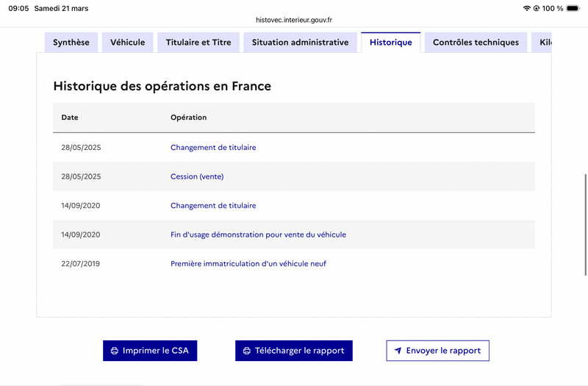
Task: Click Fin d'usage démonstration pour vente entry
Action: 258,235
